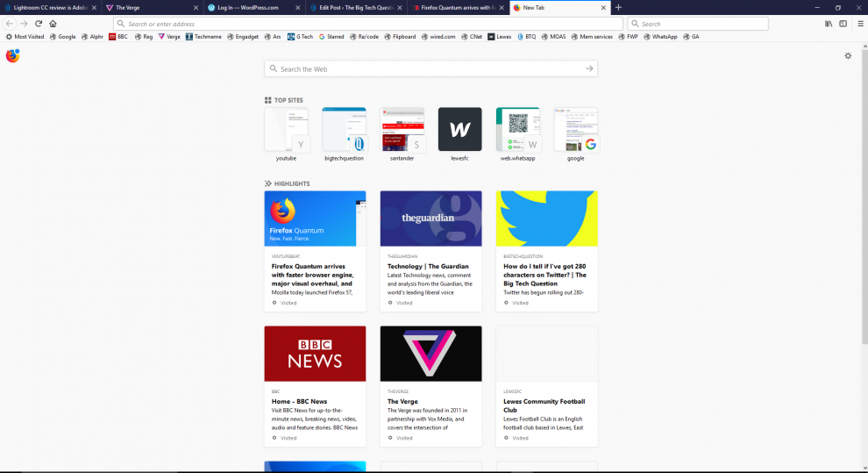Image resolution: width=868 pixels, height=473 pixels.
Task: Click the toolbar Search box
Action: (x=698, y=24)
